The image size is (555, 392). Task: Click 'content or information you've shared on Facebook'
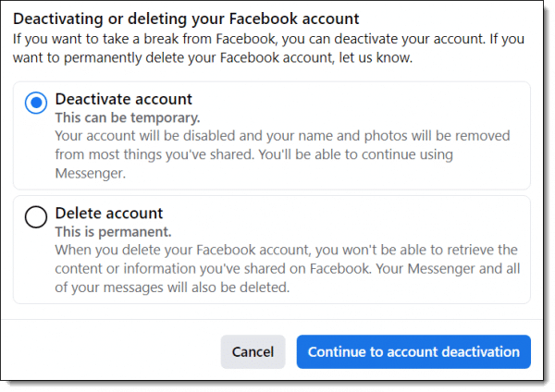pos(213,269)
